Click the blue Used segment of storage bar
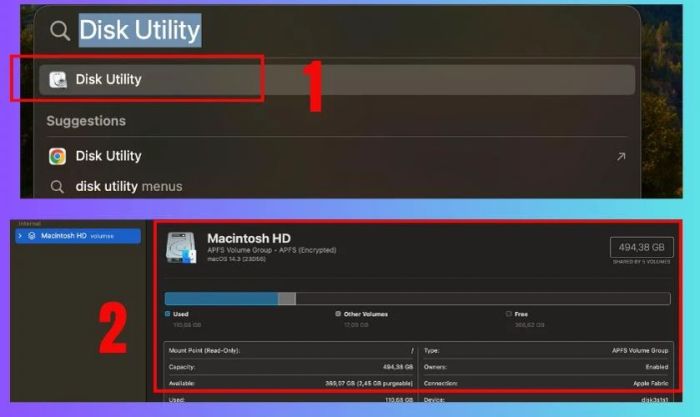700x417 pixels. click(221, 299)
